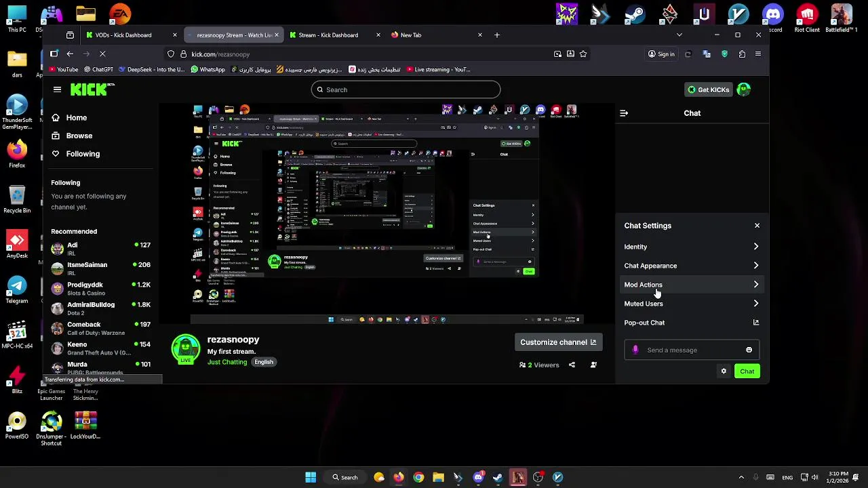Click the Firefox back arrow
Image resolution: width=868 pixels, height=488 pixels.
[x=70, y=54]
